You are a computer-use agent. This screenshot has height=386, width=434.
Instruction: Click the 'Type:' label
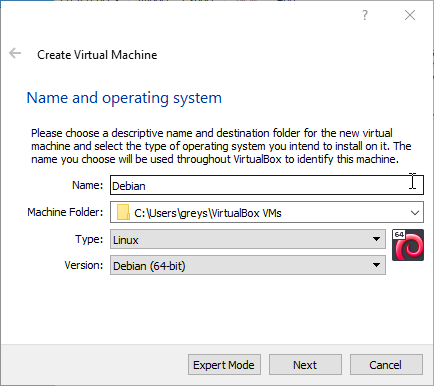[89, 239]
